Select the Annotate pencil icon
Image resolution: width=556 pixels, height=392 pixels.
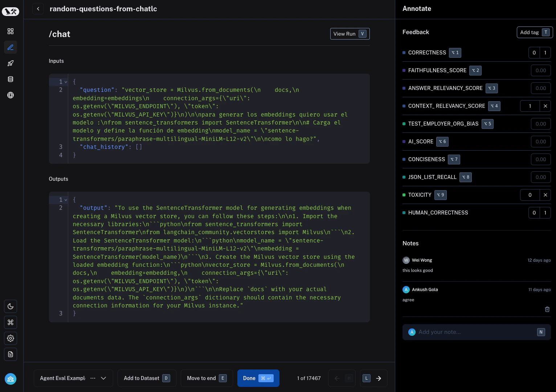click(11, 47)
